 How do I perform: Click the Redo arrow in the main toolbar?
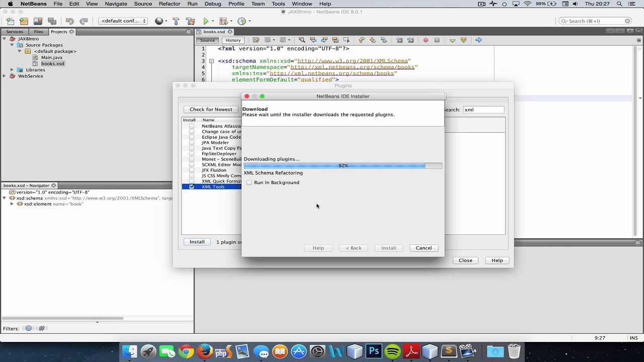pyautogui.click(x=84, y=21)
